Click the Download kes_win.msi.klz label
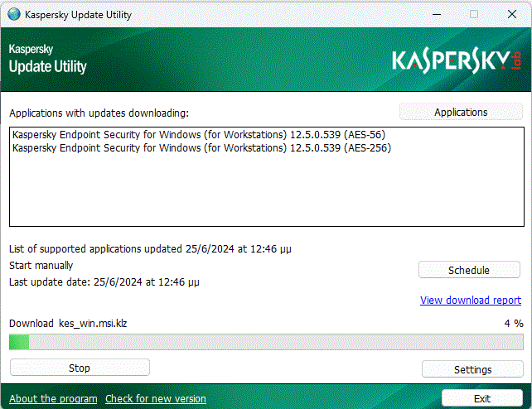532x409 pixels. [x=68, y=324]
